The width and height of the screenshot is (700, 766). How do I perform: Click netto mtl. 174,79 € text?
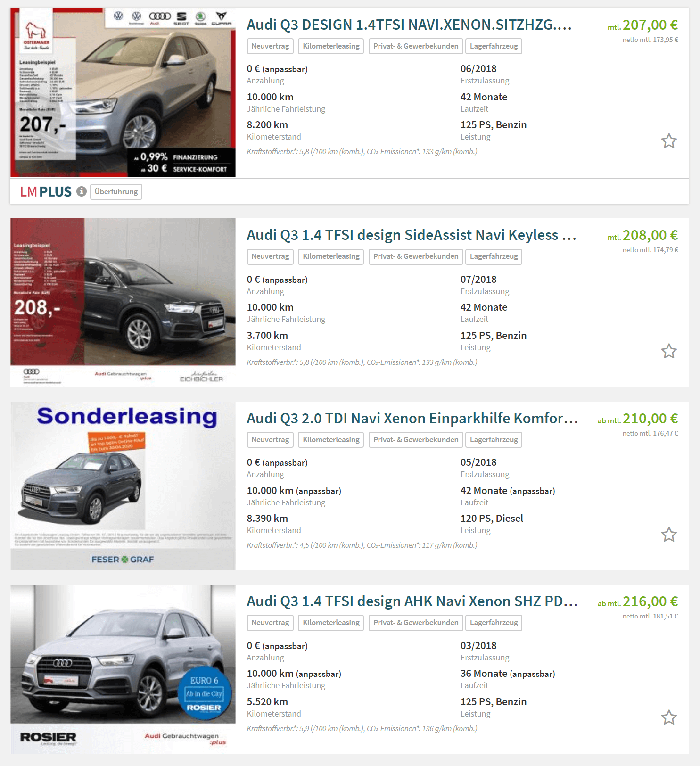[650, 250]
